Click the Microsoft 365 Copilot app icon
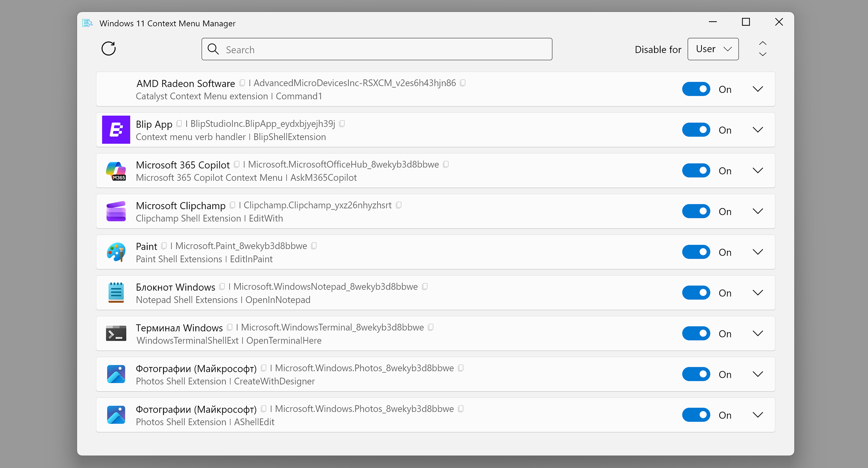The width and height of the screenshot is (868, 468). pyautogui.click(x=116, y=171)
